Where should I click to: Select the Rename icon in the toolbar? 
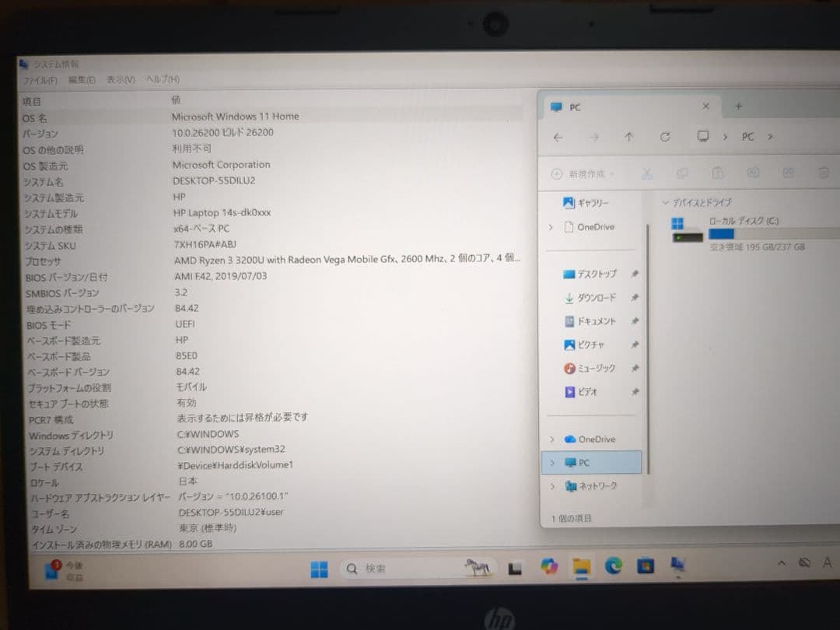coord(752,173)
